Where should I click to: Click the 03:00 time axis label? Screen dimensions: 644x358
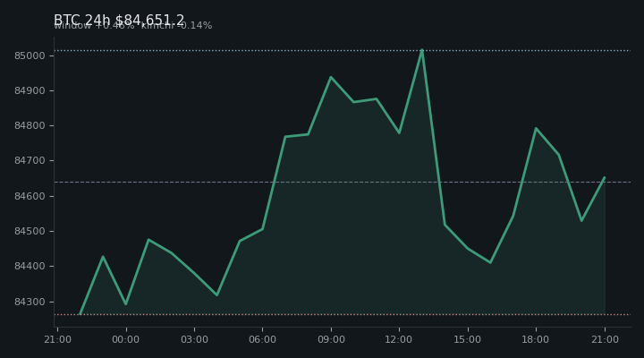click(194, 339)
